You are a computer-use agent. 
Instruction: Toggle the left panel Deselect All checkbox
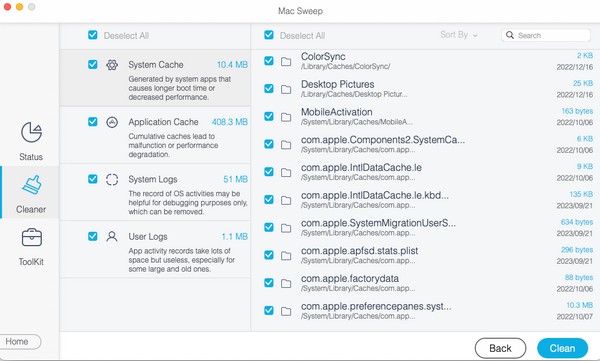coord(93,35)
